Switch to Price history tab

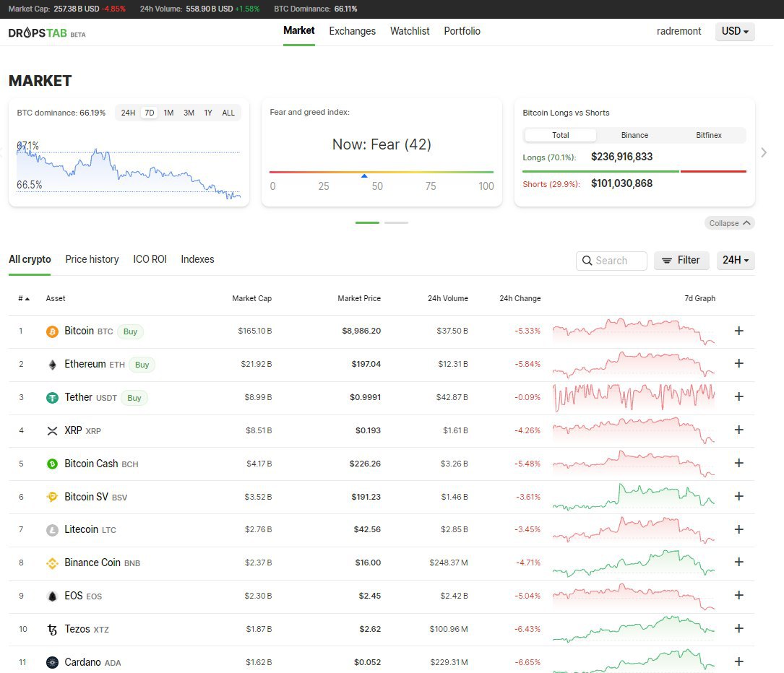click(x=92, y=259)
